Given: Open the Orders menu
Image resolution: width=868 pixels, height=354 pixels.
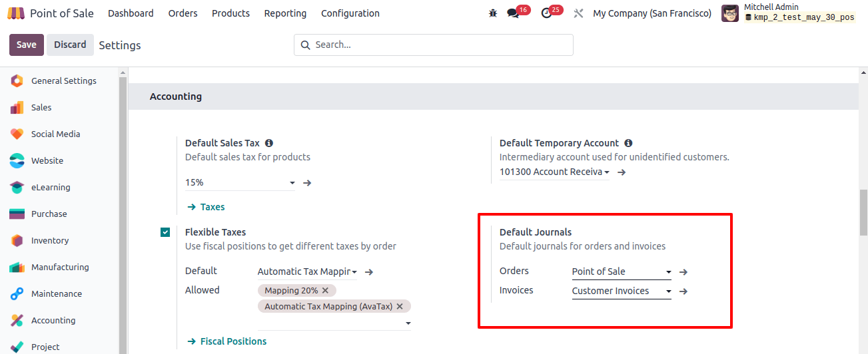Looking at the screenshot, I should 183,13.
